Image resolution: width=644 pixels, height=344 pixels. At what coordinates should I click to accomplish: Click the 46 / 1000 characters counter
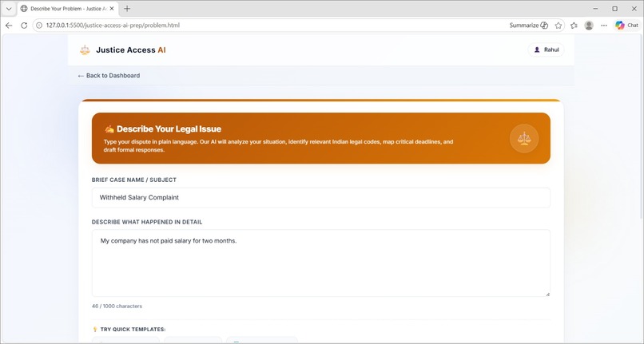(x=117, y=306)
